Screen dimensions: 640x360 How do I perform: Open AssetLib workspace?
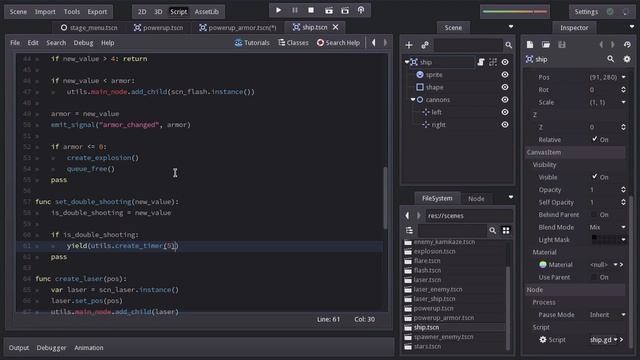pos(207,11)
